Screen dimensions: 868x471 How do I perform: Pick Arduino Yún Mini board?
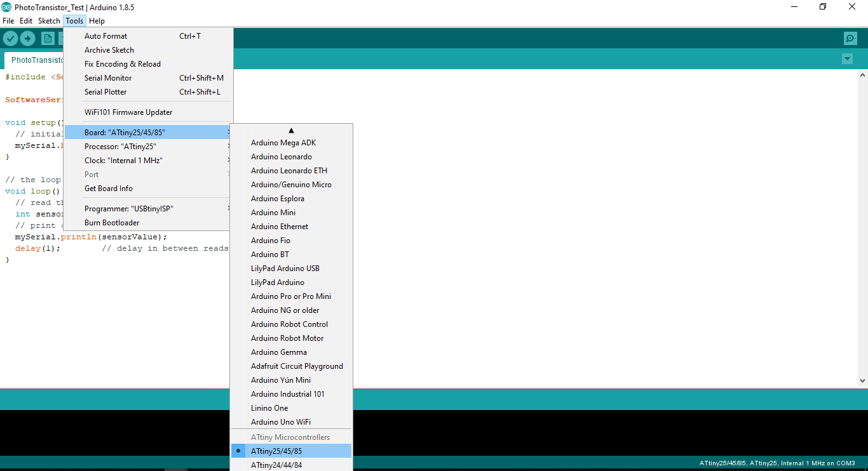(x=291, y=380)
